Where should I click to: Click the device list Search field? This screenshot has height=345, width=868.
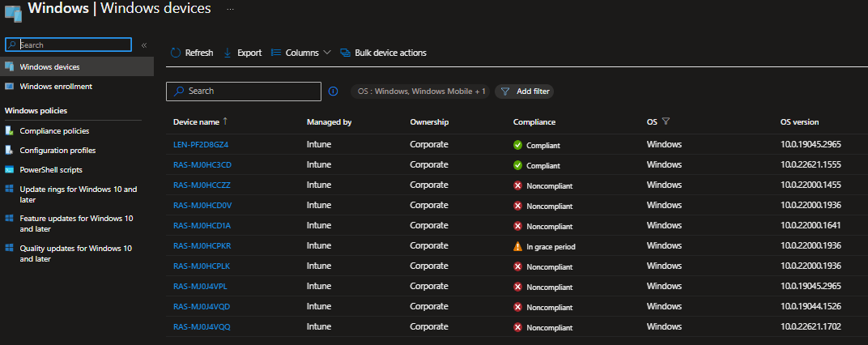point(244,92)
